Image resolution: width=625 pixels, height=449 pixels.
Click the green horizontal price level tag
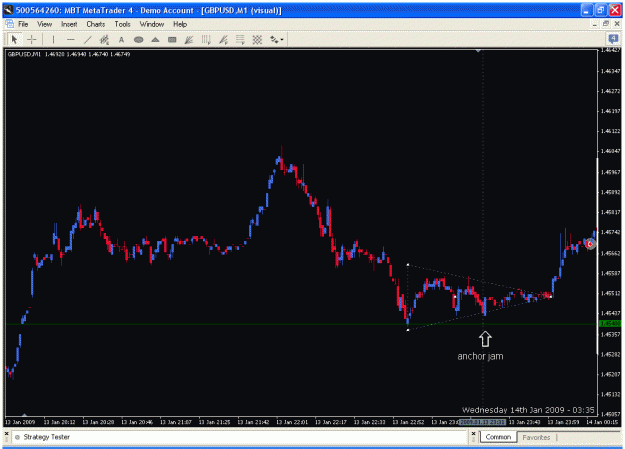[x=610, y=323]
